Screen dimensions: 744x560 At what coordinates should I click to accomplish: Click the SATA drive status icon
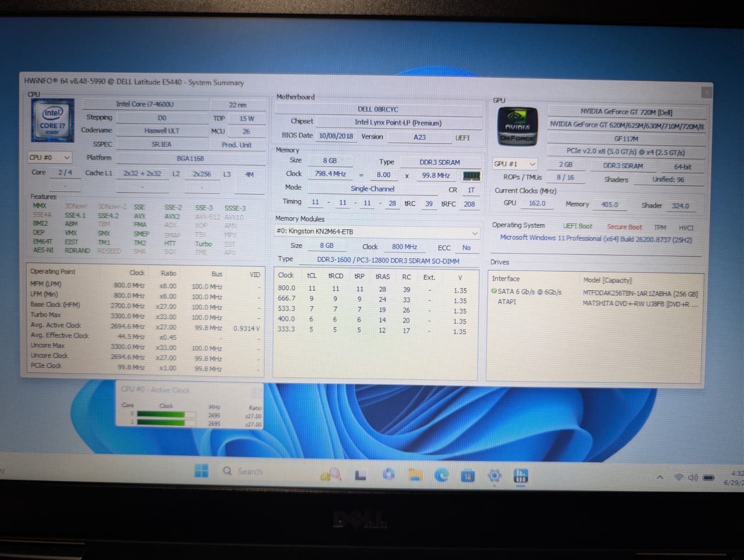click(x=494, y=292)
